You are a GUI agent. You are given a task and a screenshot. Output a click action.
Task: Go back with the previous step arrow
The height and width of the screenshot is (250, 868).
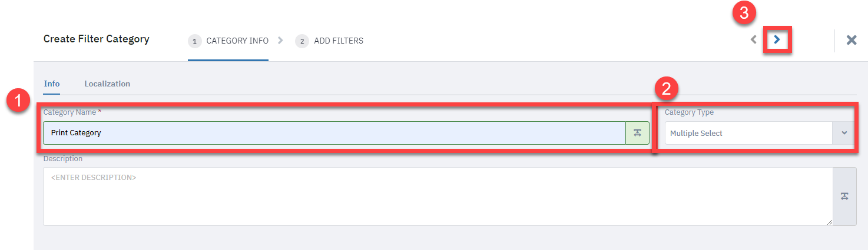(x=753, y=39)
